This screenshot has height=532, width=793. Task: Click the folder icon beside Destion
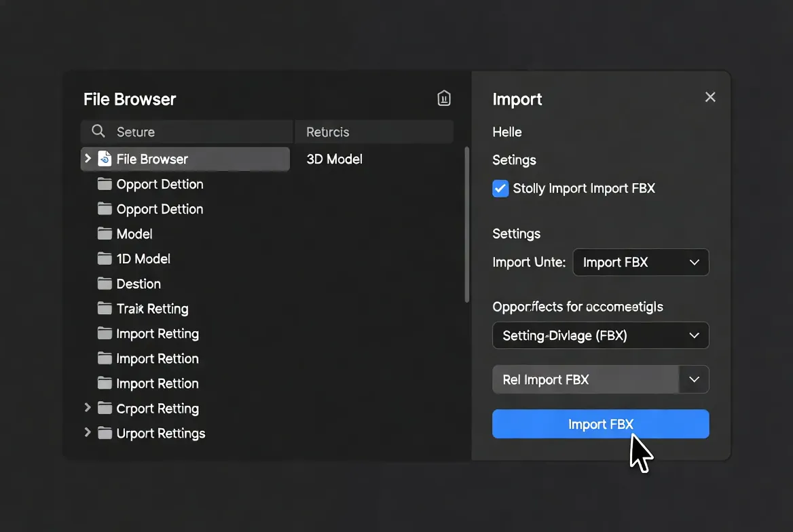[105, 283]
